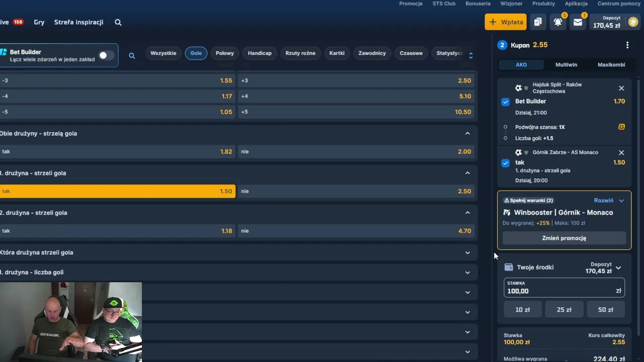Switch to the AKO coupon tab
644x362 pixels.
pos(521,65)
